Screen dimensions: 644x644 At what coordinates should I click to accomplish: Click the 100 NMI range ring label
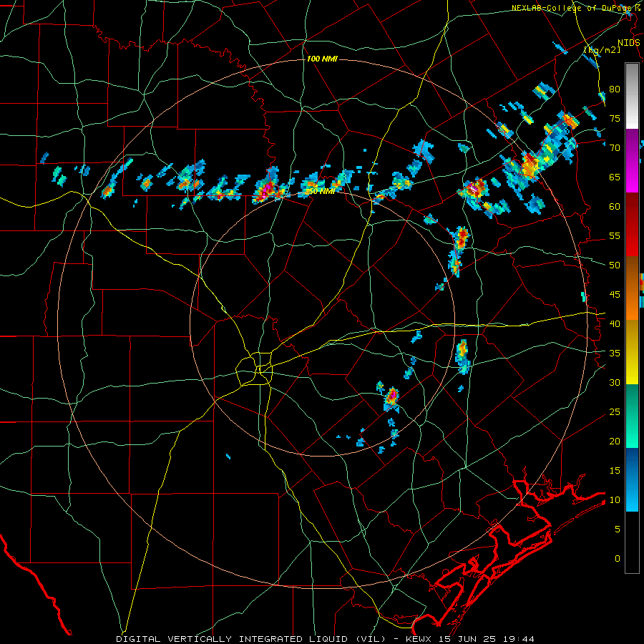[x=322, y=59]
